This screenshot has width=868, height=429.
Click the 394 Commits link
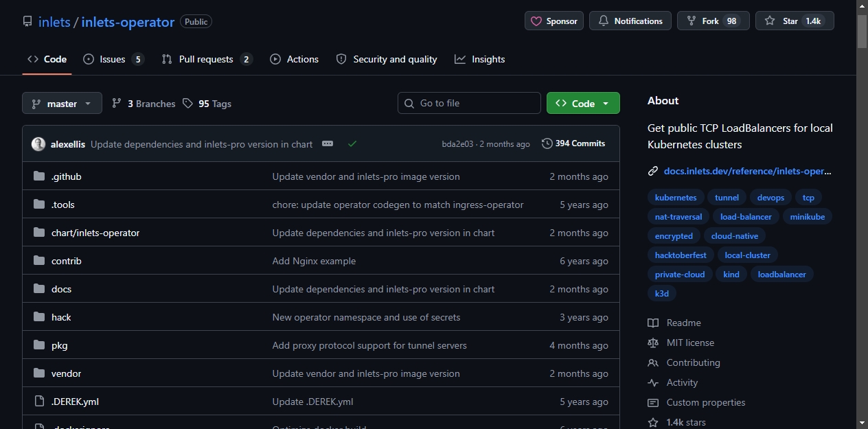[x=573, y=143]
